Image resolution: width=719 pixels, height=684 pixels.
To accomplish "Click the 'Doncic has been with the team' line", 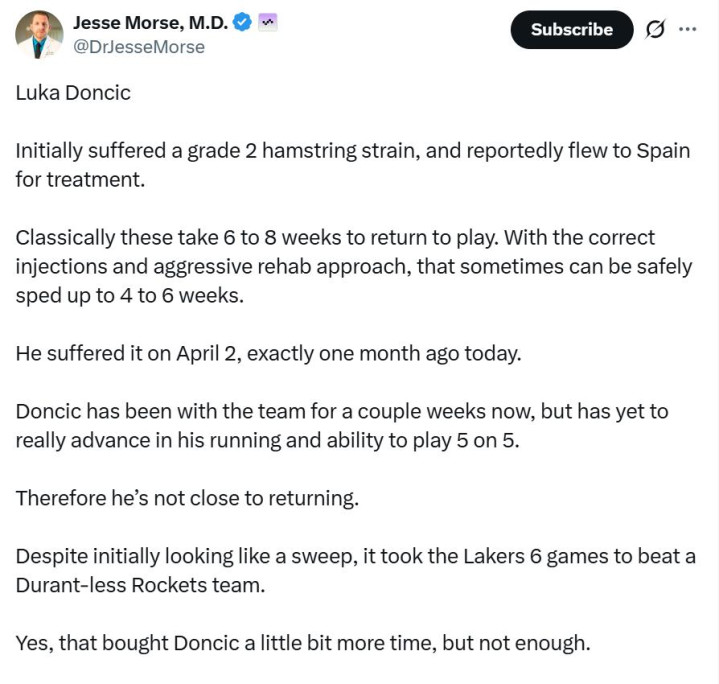I will [x=342, y=411].
